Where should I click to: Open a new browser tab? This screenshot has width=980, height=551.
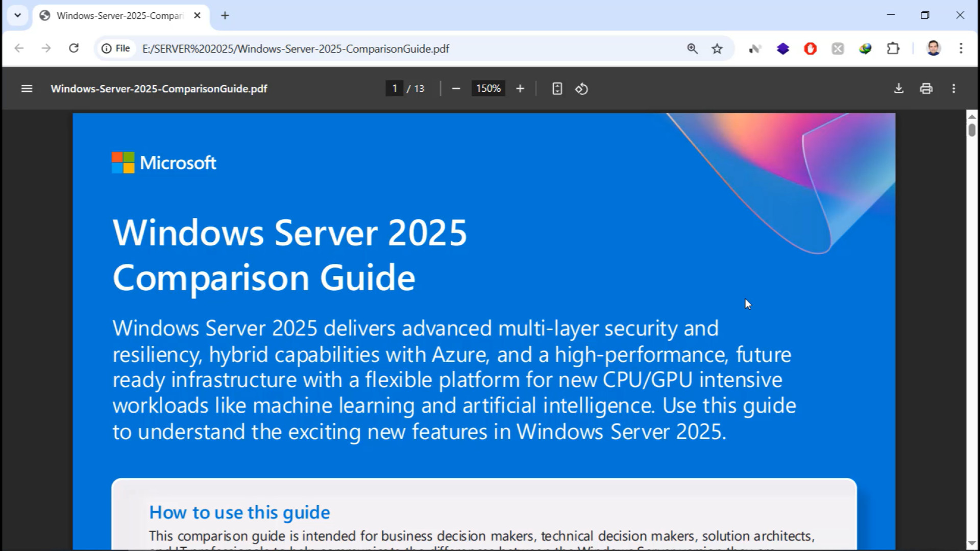pos(225,15)
